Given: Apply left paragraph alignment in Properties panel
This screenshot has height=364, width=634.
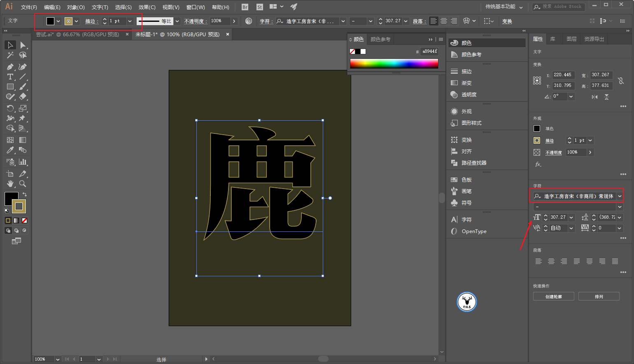Looking at the screenshot, I should [x=538, y=261].
